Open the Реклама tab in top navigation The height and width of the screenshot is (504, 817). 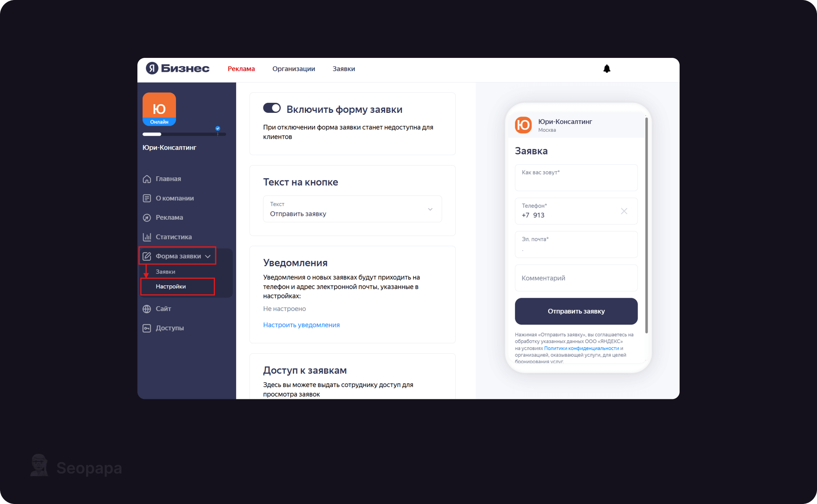[x=241, y=69]
